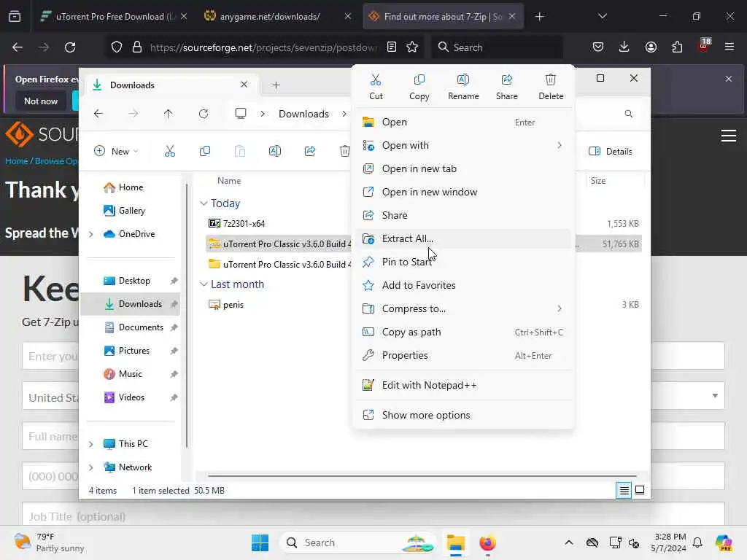Expand the Network tree node
The width and height of the screenshot is (747, 560).
coord(91,467)
